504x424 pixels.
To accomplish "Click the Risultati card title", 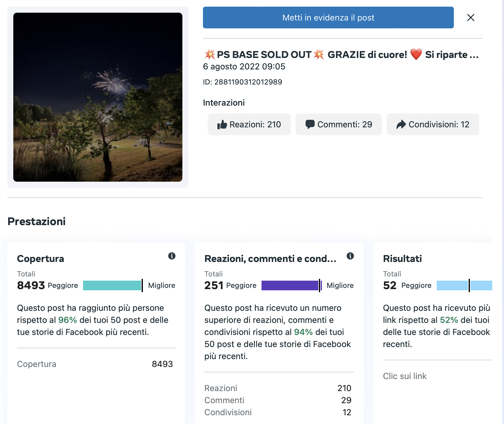I will (402, 259).
